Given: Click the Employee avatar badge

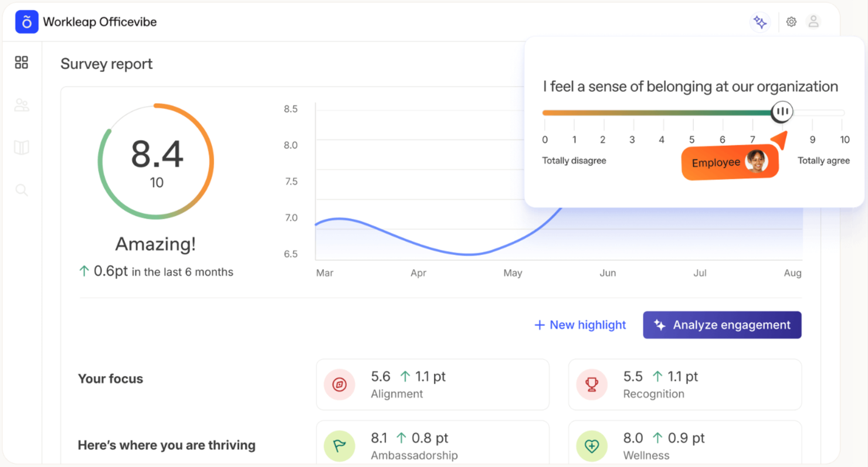Looking at the screenshot, I should (x=730, y=162).
